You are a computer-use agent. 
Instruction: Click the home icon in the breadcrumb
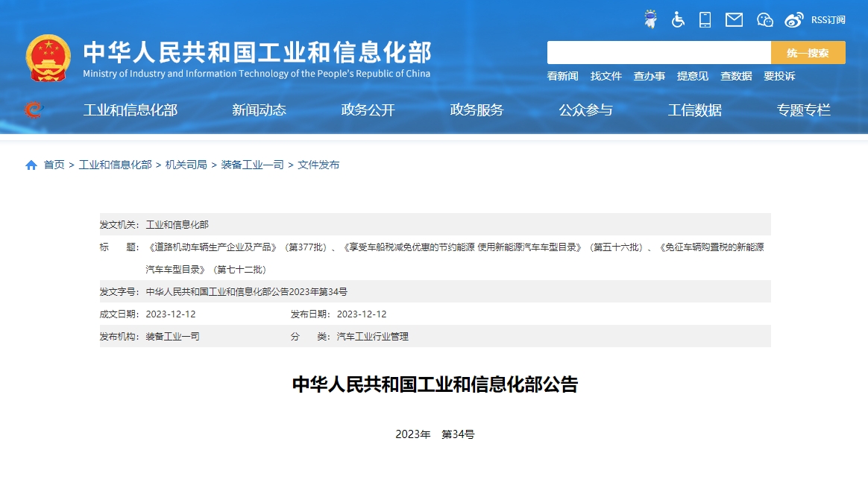31,164
